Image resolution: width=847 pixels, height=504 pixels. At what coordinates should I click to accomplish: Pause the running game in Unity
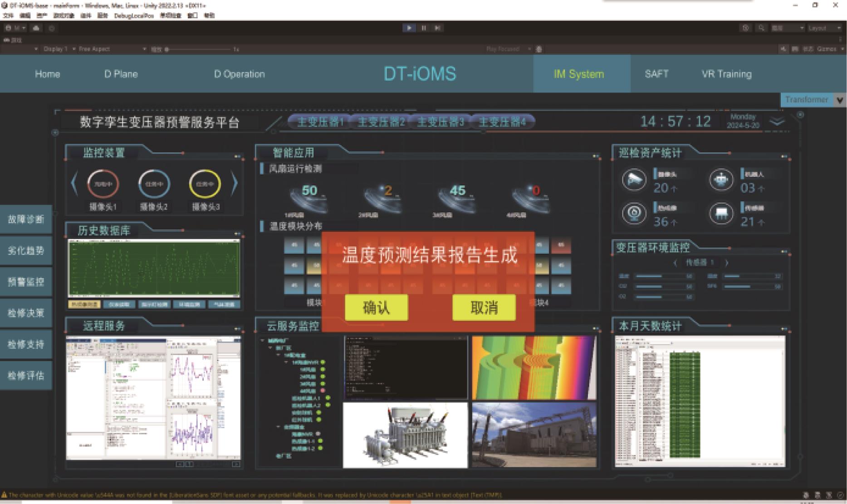pyautogui.click(x=424, y=28)
